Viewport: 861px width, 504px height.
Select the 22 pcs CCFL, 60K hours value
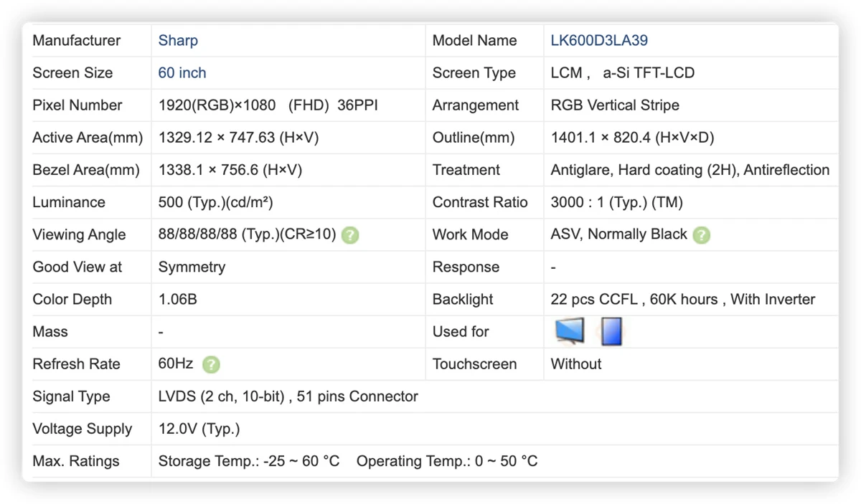point(683,299)
